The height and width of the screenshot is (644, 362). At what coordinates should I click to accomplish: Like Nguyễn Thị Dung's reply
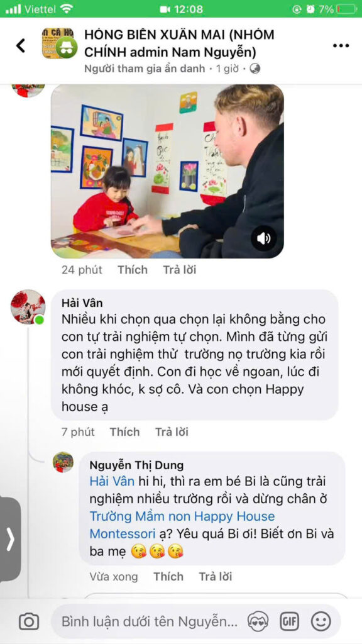[168, 577]
